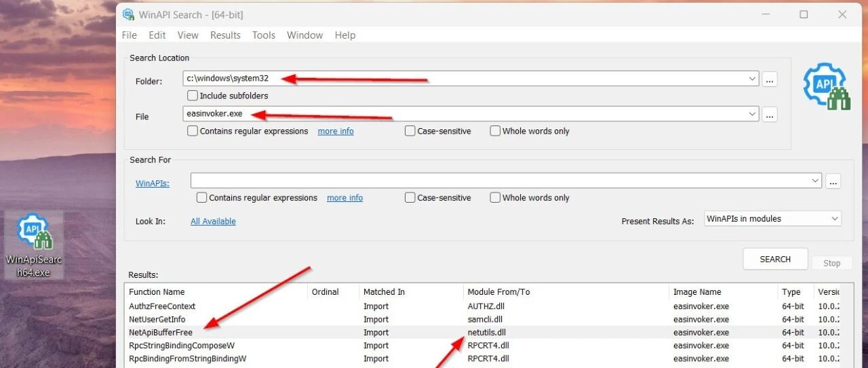This screenshot has height=368, width=868.
Task: Open the Edit menu
Action: (x=157, y=35)
